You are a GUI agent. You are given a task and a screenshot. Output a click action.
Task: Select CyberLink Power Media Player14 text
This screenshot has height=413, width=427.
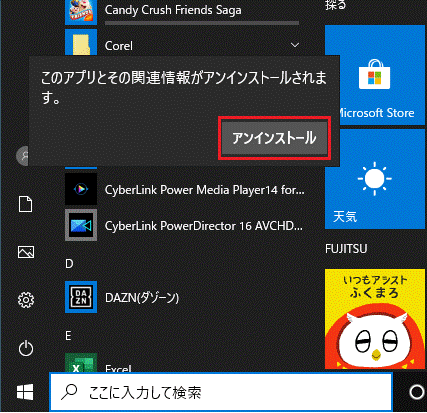(204, 190)
